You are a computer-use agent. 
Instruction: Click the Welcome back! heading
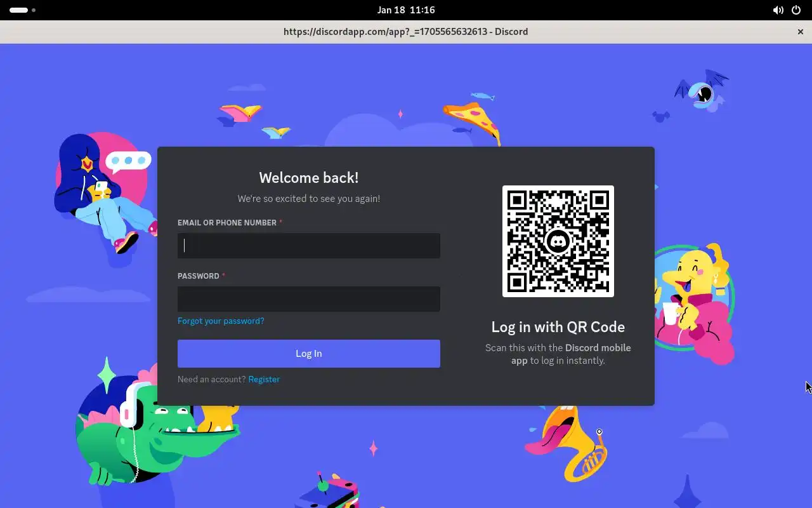click(309, 178)
